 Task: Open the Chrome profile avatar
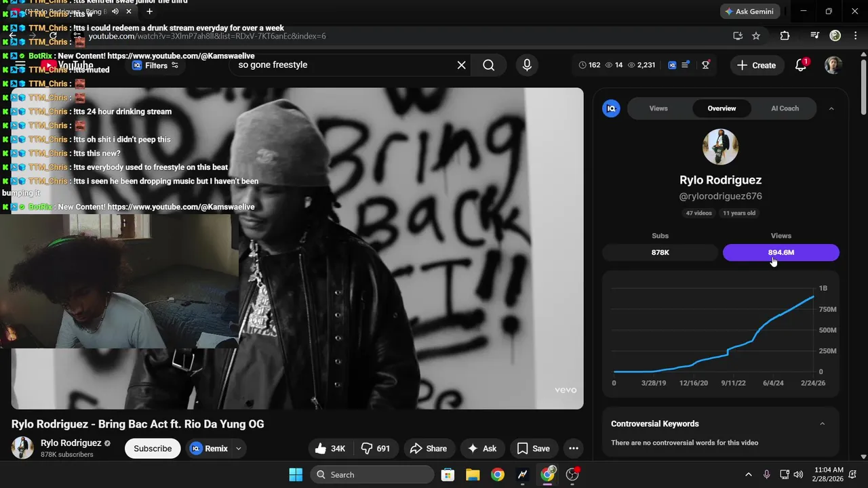(835, 36)
